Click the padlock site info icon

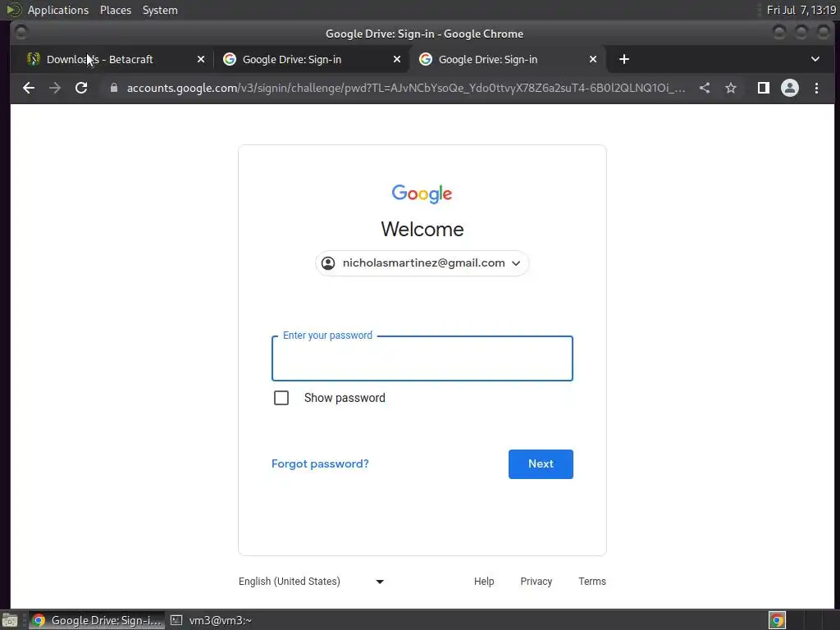coord(113,88)
